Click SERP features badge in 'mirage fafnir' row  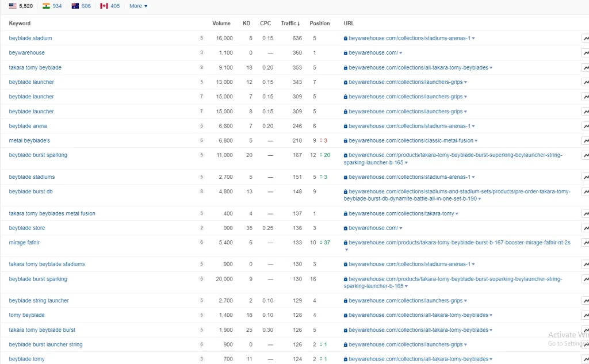[201, 242]
